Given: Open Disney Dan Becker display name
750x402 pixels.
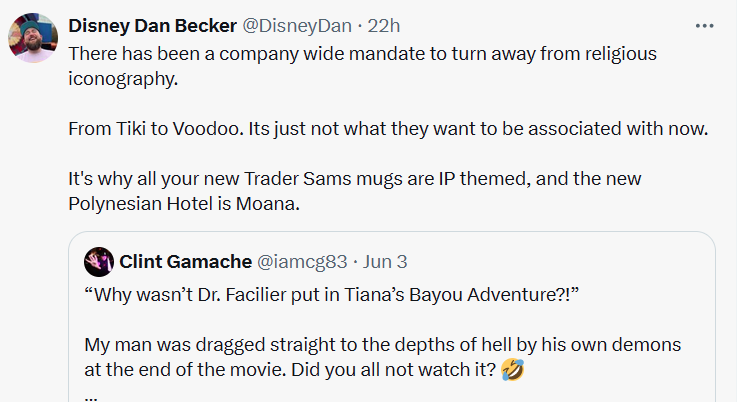Looking at the screenshot, I should click(x=153, y=26).
